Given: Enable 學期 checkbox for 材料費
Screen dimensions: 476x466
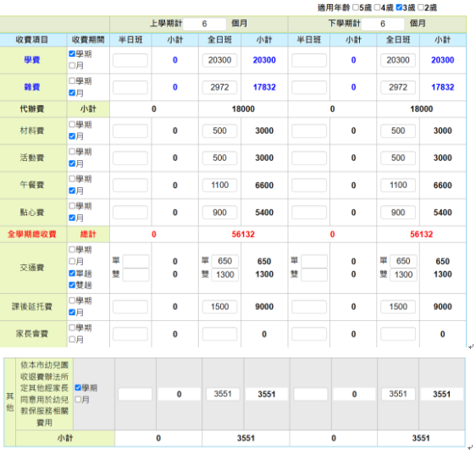Looking at the screenshot, I should [72, 125].
